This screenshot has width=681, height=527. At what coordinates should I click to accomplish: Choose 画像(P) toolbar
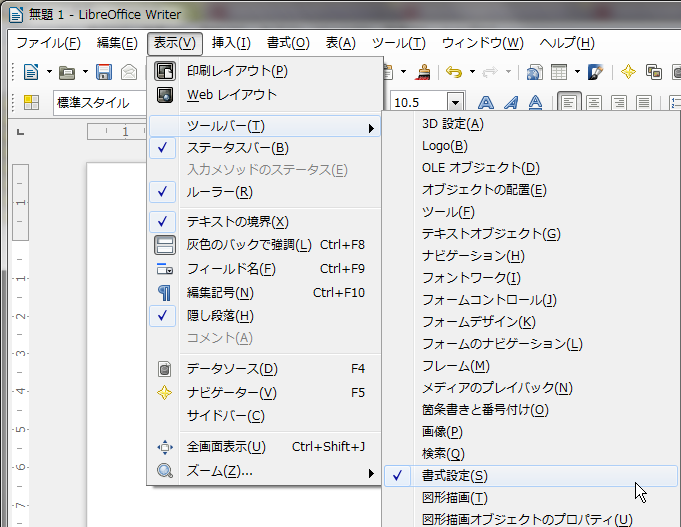coord(531,431)
